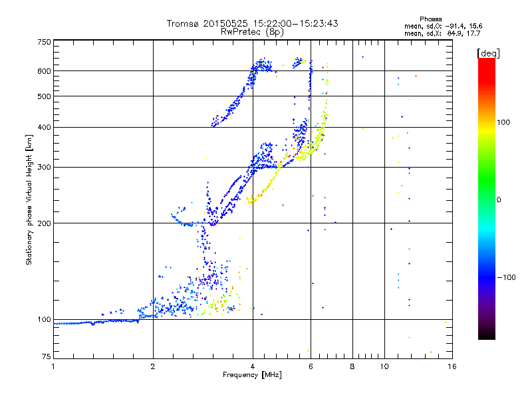Click the x-axis tick label '4'
This screenshot has height=399, width=532.
click(x=253, y=366)
